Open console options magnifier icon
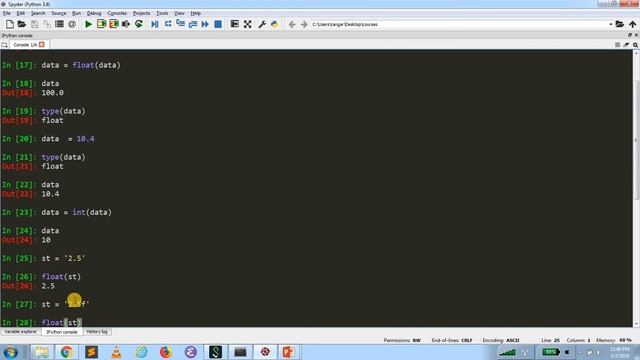This screenshot has width=640, height=360. click(635, 45)
